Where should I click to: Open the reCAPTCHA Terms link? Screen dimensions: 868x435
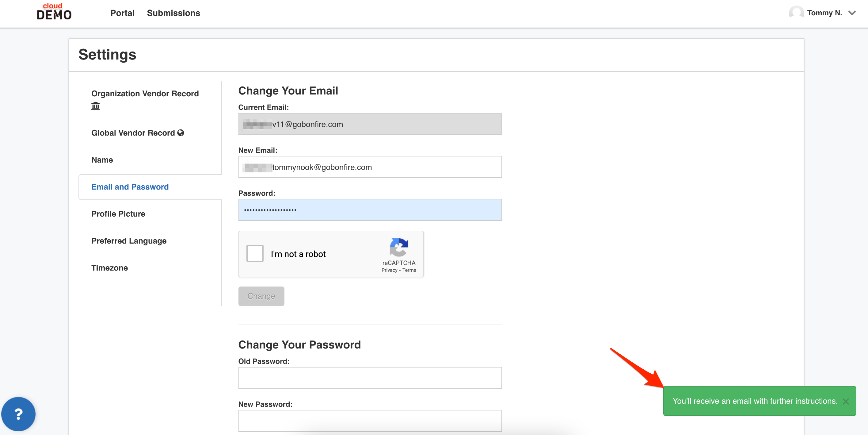click(409, 270)
